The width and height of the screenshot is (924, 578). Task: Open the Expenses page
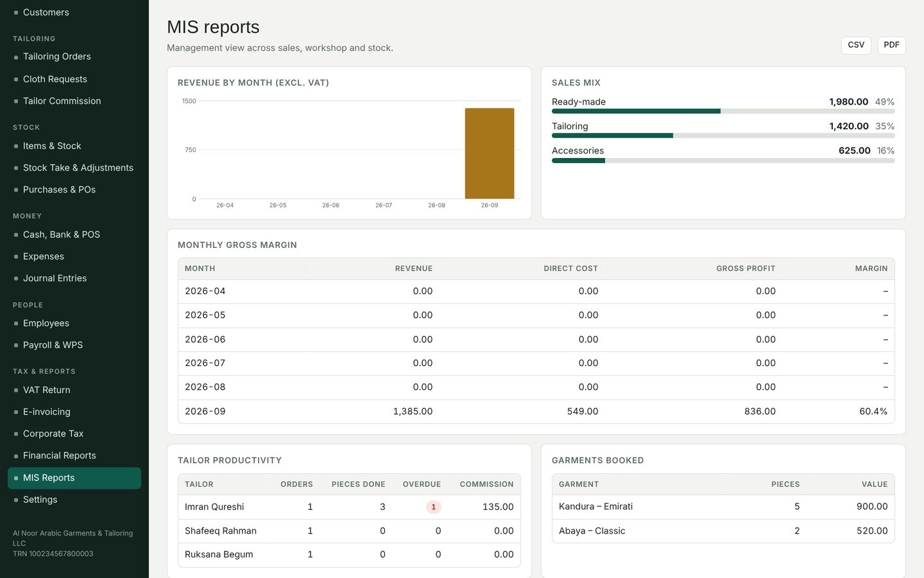(74, 256)
